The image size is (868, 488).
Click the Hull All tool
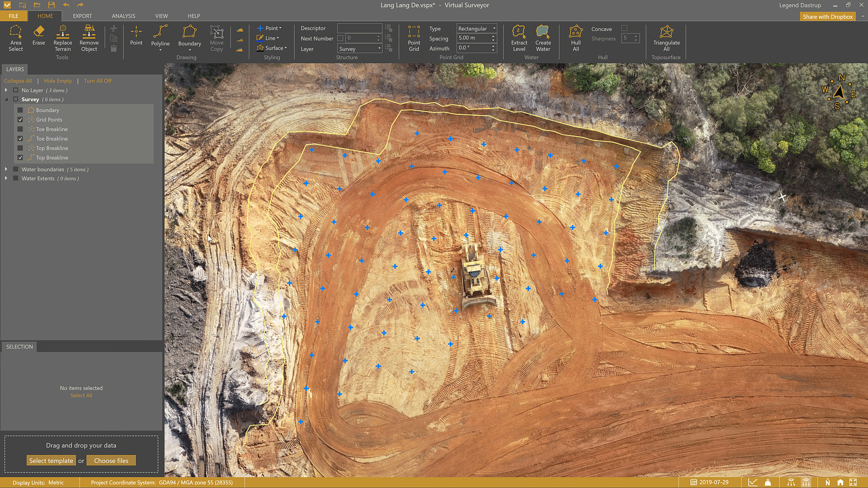point(576,38)
